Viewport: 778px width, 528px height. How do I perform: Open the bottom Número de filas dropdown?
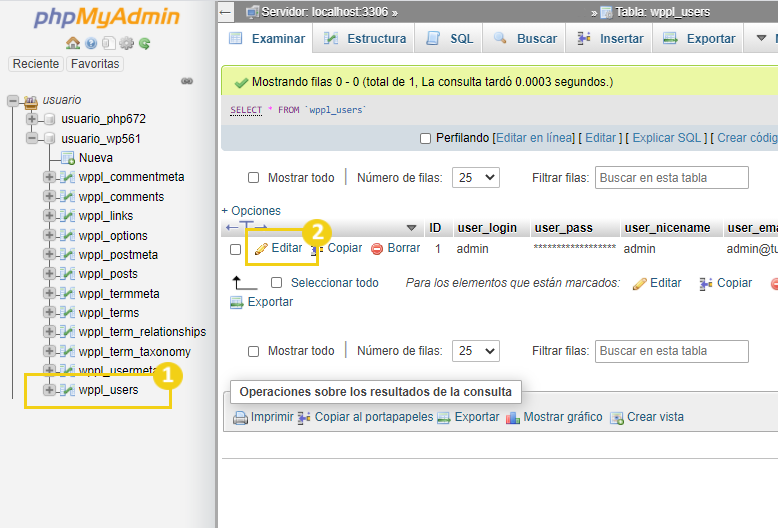coord(475,351)
